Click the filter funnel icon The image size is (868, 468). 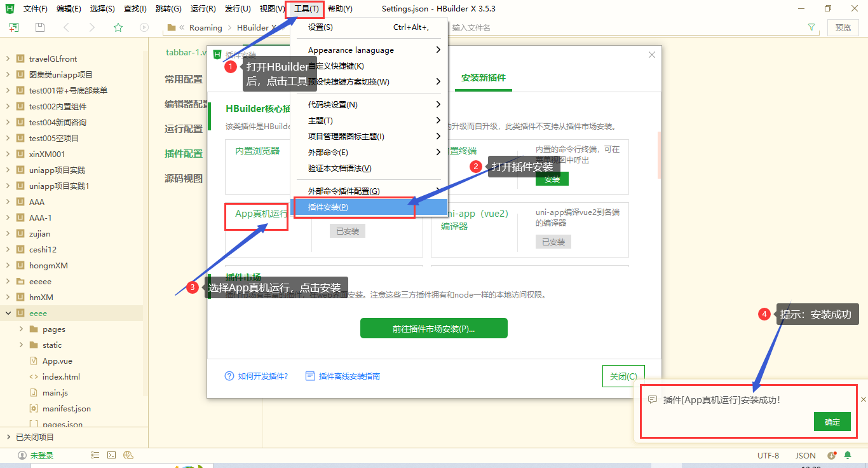(x=811, y=27)
